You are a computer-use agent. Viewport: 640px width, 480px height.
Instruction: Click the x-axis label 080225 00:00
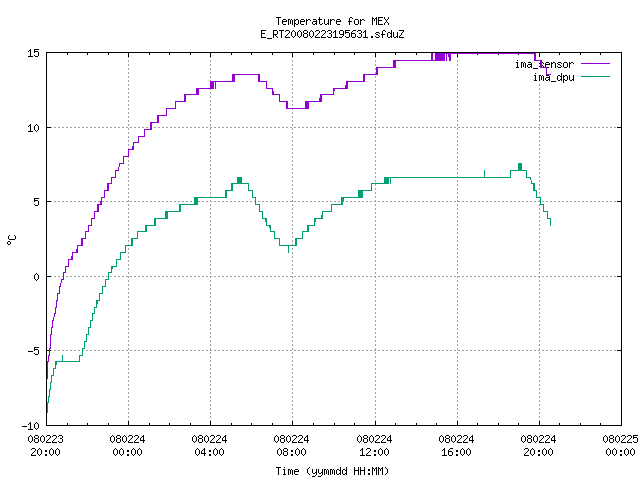pos(620,446)
